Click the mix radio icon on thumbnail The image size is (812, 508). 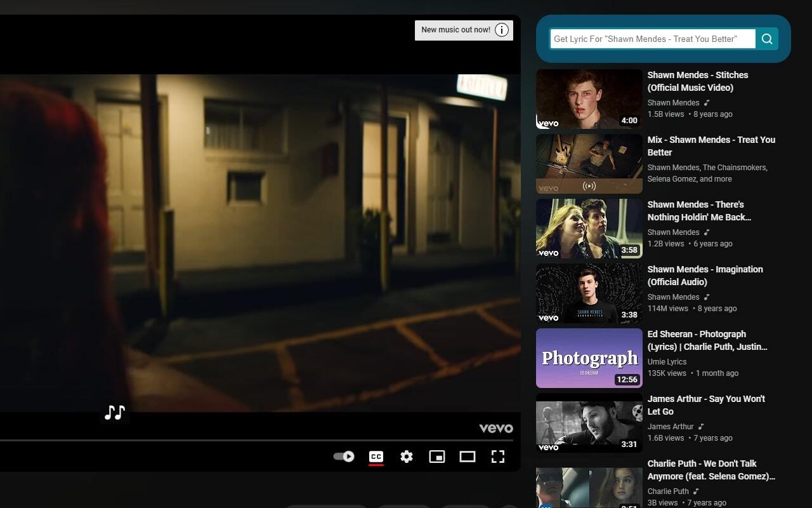589,186
